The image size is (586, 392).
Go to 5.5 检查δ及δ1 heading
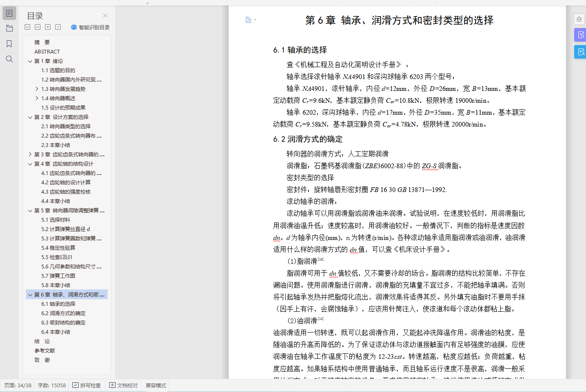point(57,257)
